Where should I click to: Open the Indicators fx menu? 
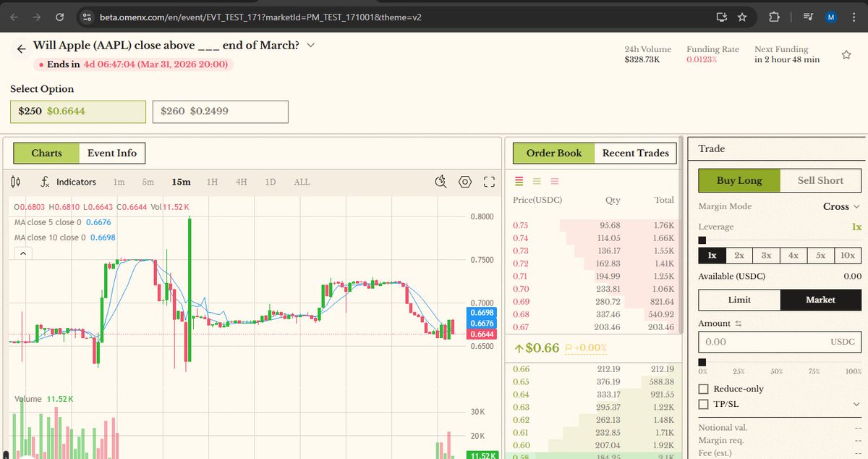coord(69,182)
